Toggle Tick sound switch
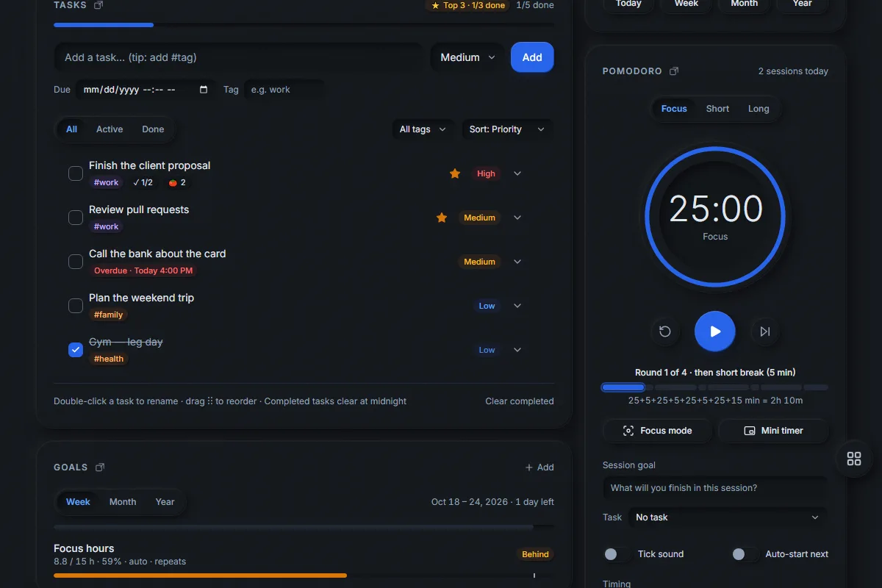 (616, 554)
